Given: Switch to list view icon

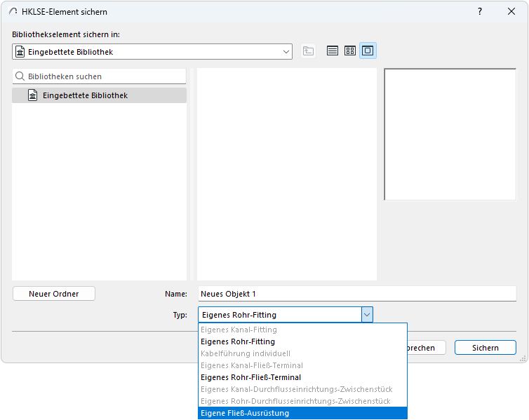Looking at the screenshot, I should point(333,51).
